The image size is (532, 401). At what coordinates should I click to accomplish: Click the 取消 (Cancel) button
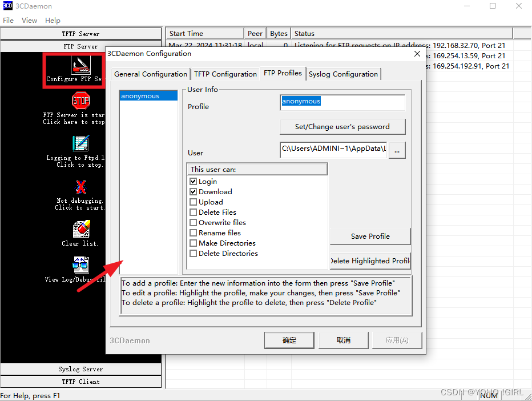click(x=344, y=340)
